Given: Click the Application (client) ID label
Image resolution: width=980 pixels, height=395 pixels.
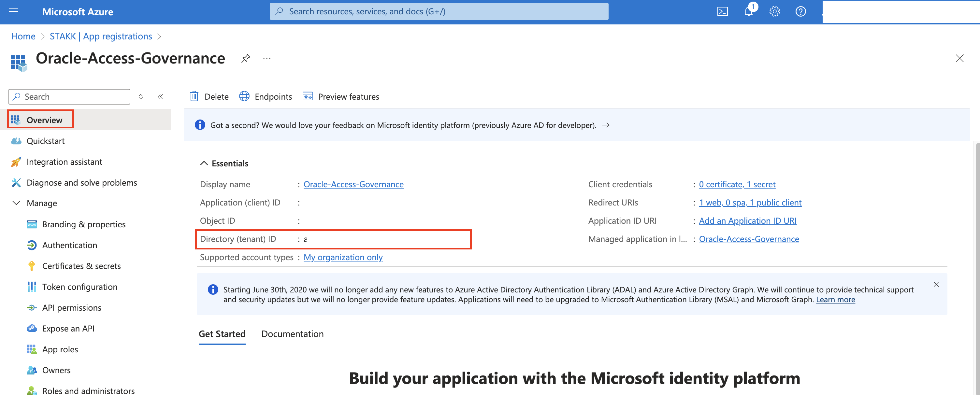Looking at the screenshot, I should pos(240,202).
